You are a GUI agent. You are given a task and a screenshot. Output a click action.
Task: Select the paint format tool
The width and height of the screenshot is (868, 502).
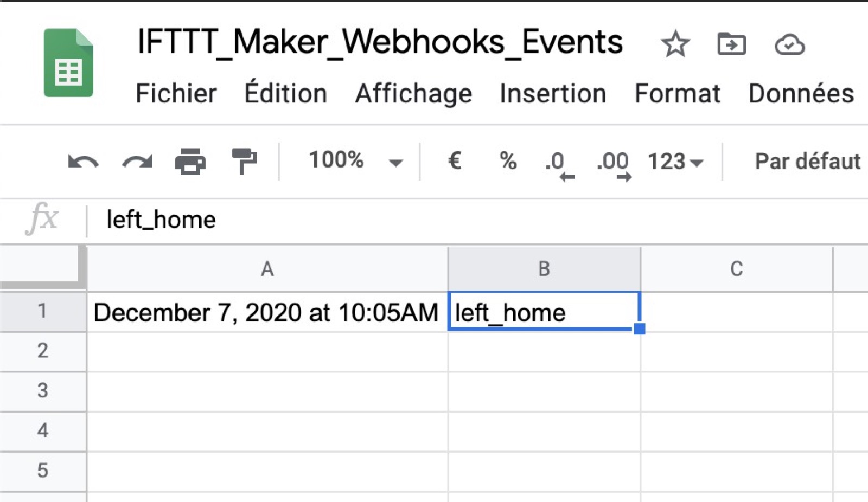[x=244, y=160]
